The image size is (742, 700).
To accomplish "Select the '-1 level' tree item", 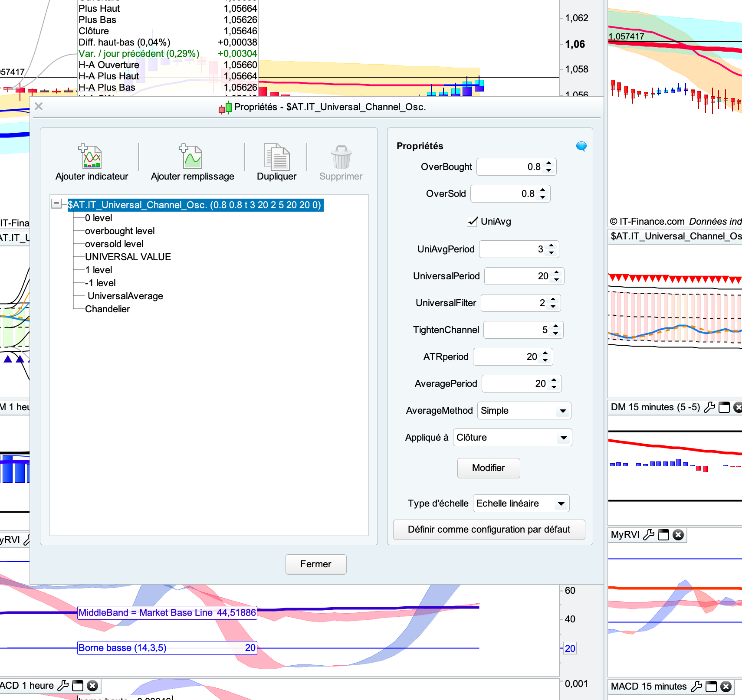I will 100,283.
